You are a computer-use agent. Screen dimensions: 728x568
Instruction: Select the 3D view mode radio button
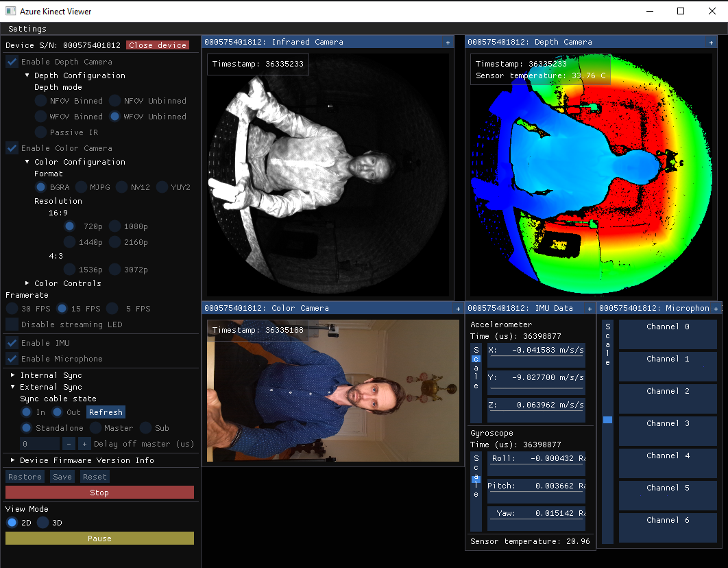pyautogui.click(x=43, y=523)
